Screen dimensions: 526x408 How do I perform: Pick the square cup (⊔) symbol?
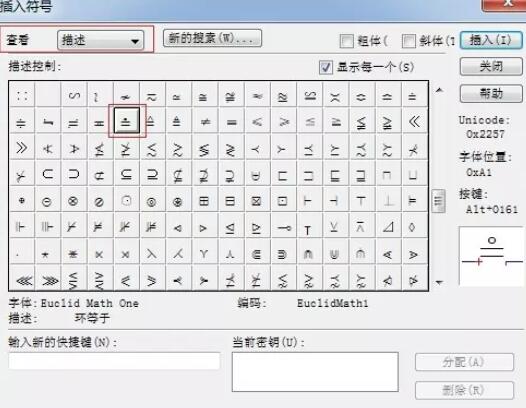415,174
